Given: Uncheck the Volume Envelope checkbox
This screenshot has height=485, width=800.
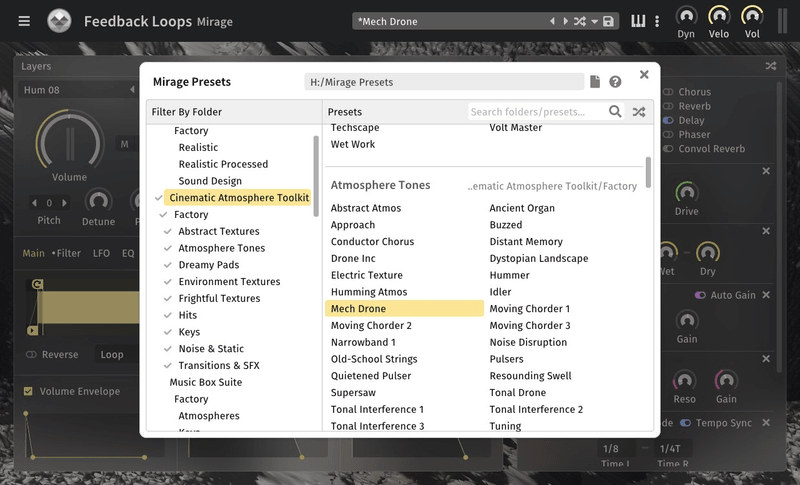Looking at the screenshot, I should point(28,391).
